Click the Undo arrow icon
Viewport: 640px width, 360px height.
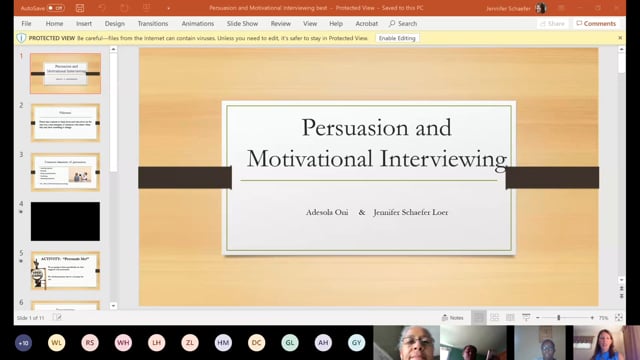tap(102, 8)
